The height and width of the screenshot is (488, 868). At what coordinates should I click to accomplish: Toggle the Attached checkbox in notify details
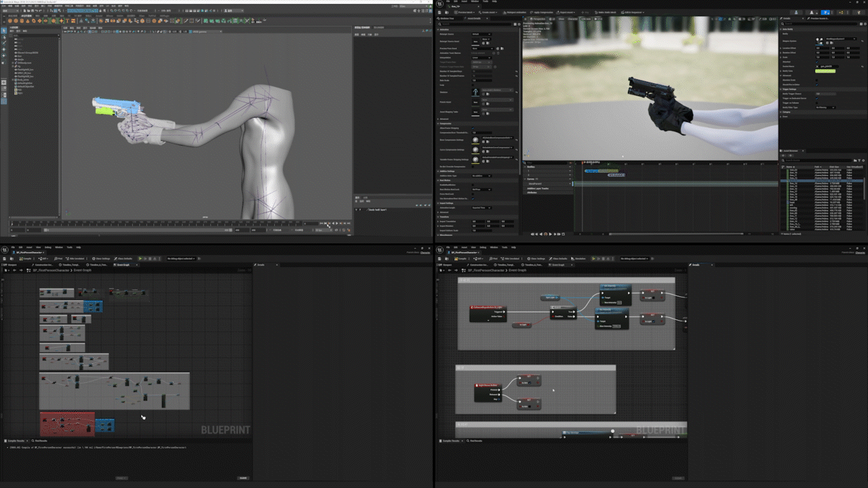816,62
